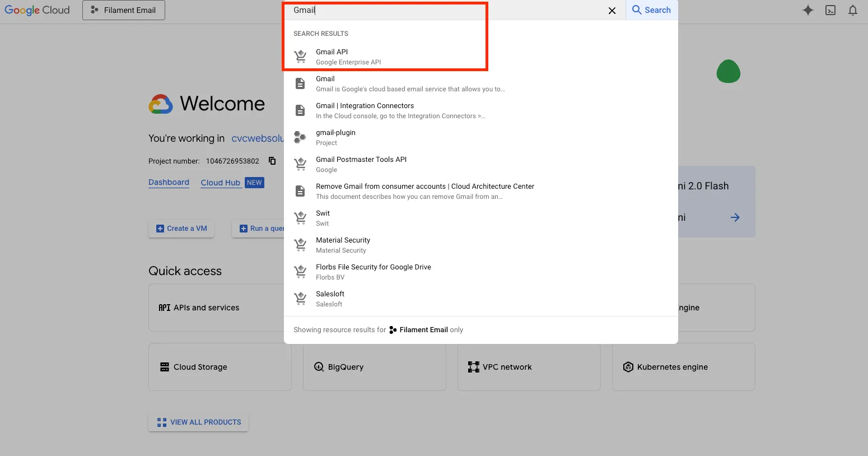This screenshot has height=456, width=868.
Task: Select the Material Security result
Action: point(481,245)
